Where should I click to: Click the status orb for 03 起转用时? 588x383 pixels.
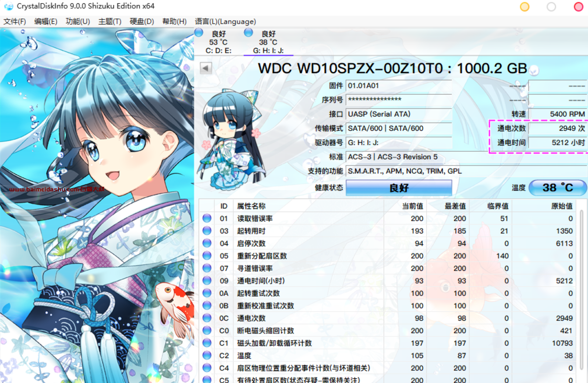[207, 231]
